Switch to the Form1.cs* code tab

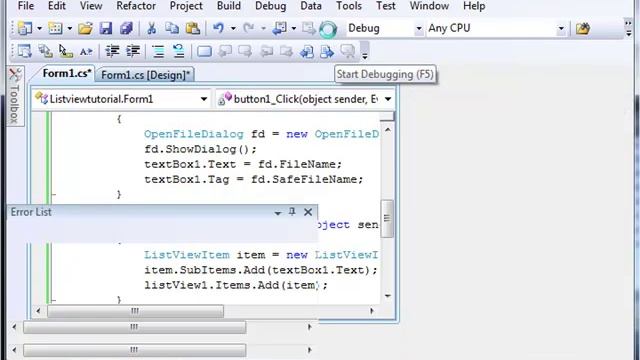67,73
